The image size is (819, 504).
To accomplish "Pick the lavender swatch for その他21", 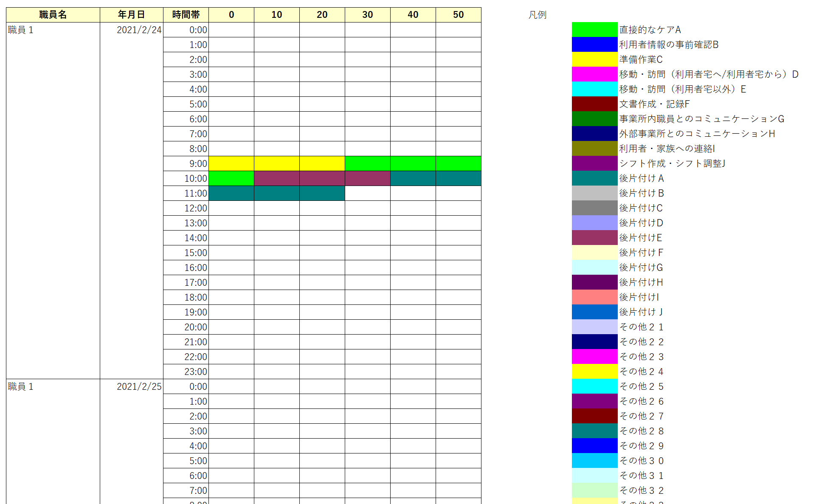I will click(x=594, y=327).
